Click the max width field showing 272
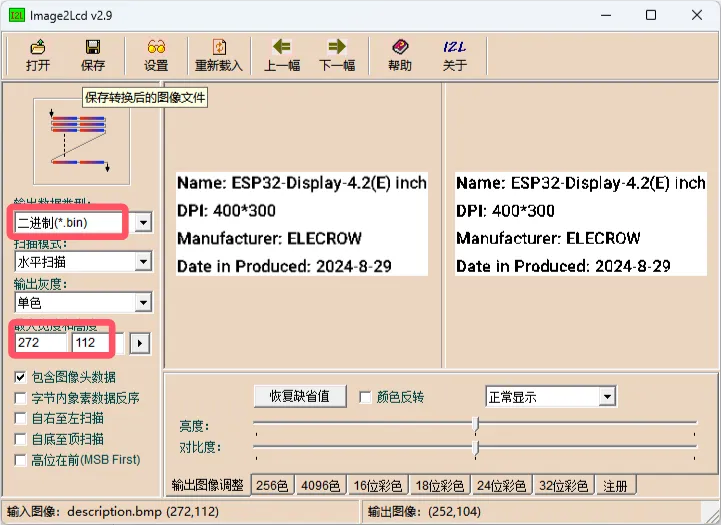The height and width of the screenshot is (525, 721). pos(41,344)
